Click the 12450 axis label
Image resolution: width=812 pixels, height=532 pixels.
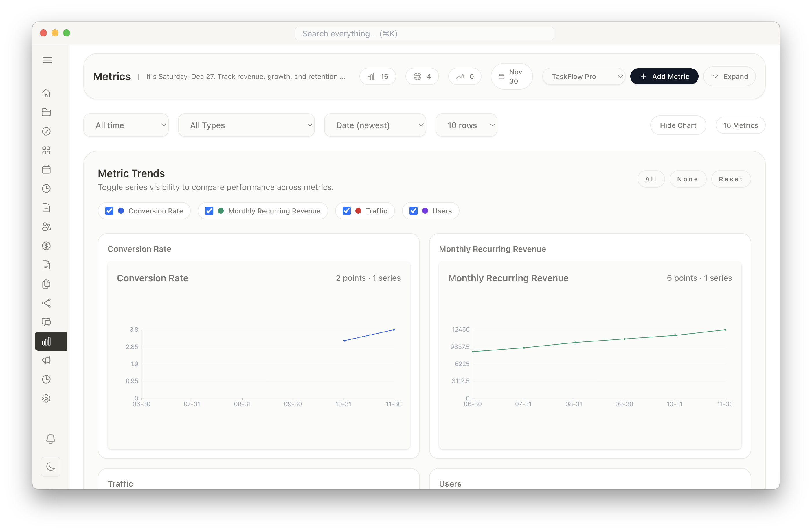(461, 330)
